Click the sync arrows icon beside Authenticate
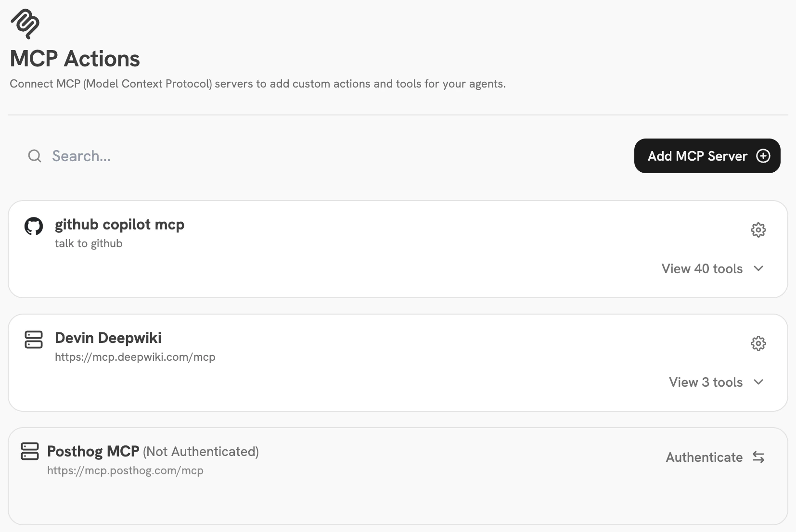The height and width of the screenshot is (532, 796). point(758,457)
